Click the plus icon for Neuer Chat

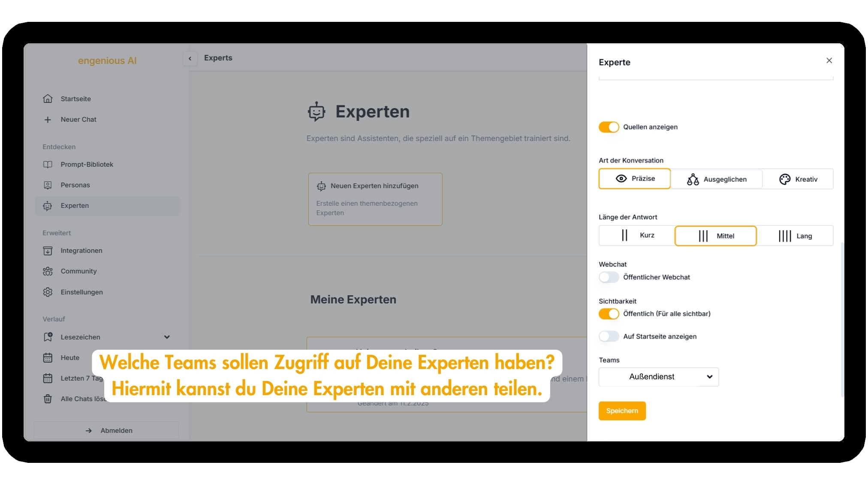48,120
